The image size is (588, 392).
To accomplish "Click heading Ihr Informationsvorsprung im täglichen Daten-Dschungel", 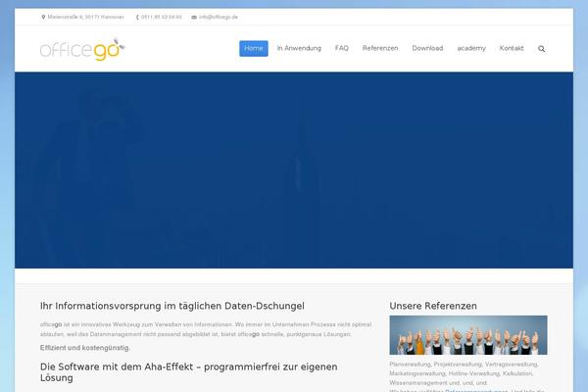I will (172, 306).
